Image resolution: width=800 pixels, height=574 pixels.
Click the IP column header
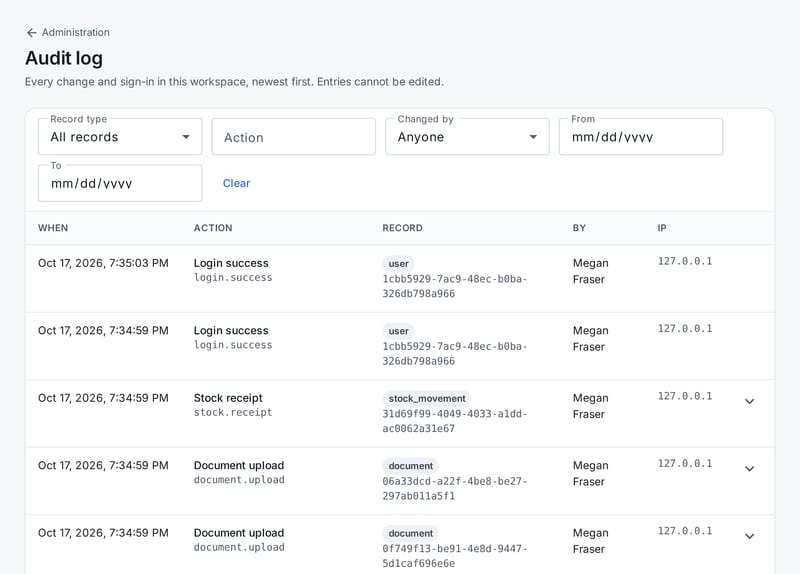click(662, 228)
